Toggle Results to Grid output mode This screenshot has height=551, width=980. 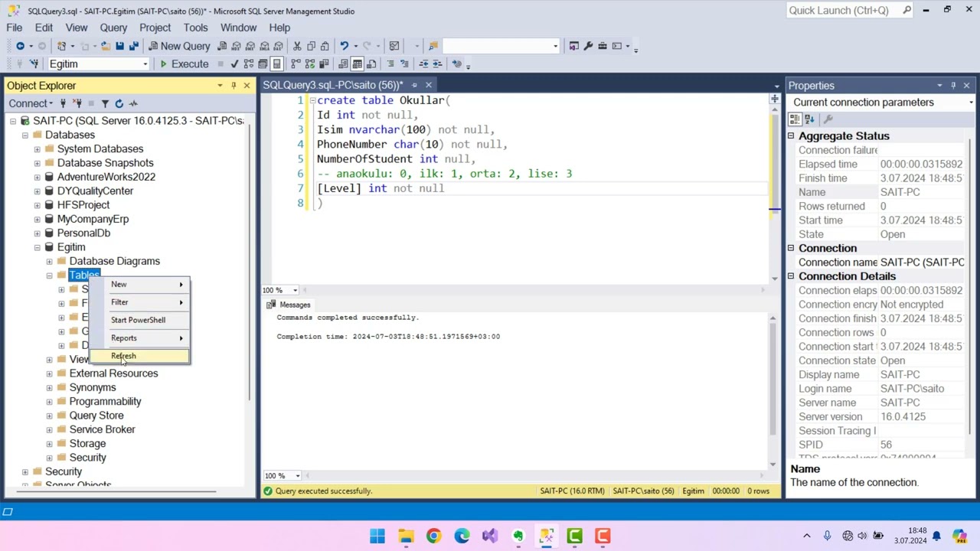point(358,64)
